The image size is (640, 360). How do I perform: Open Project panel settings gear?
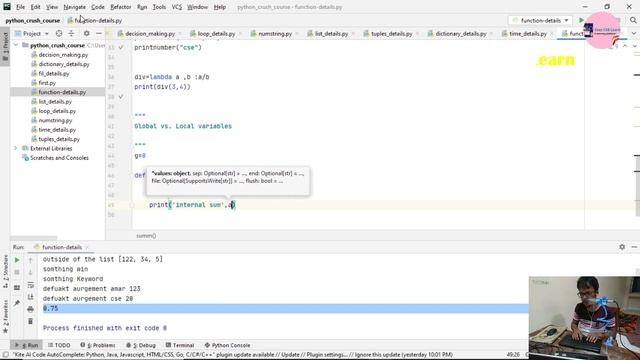click(87, 33)
